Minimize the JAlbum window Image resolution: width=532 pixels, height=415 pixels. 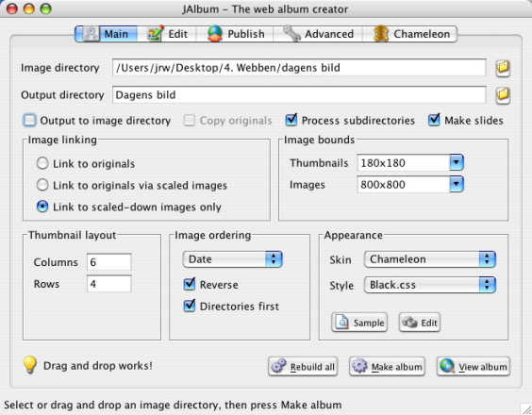tap(29, 8)
